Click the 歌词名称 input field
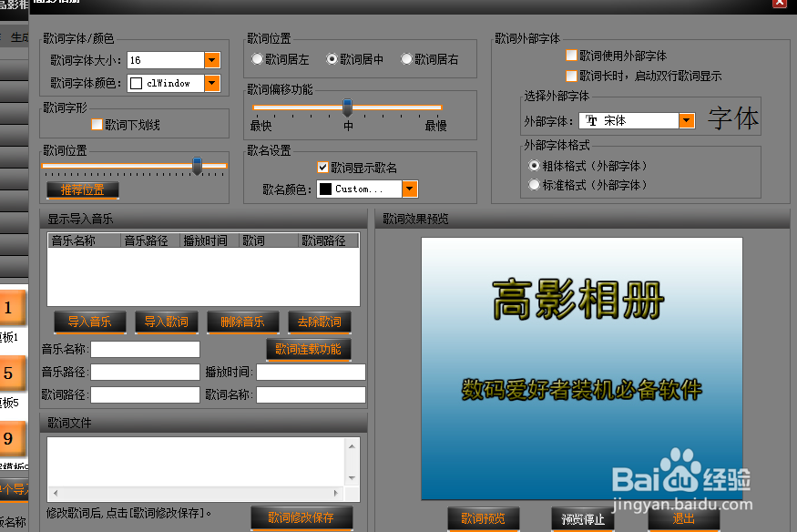Image resolution: width=797 pixels, height=532 pixels. coord(312,394)
